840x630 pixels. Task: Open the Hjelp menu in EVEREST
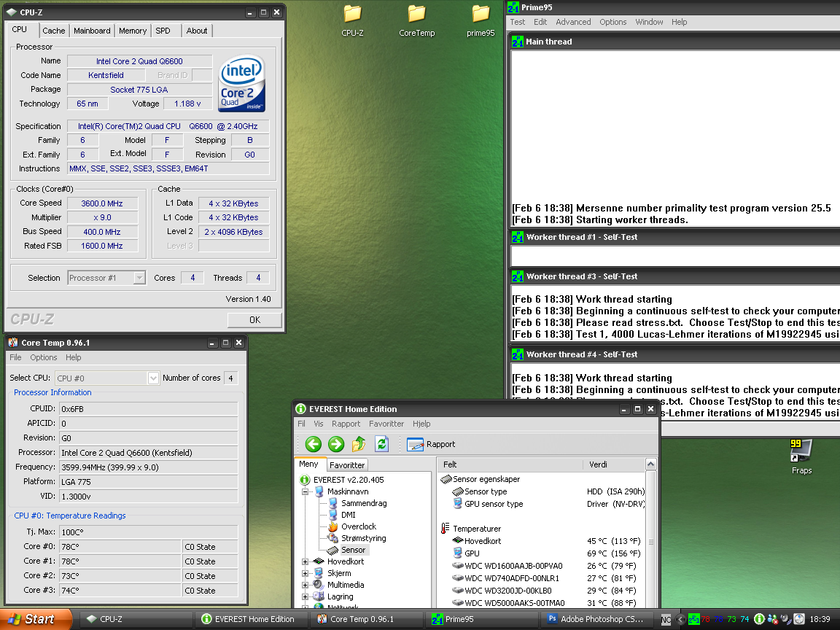click(x=421, y=424)
